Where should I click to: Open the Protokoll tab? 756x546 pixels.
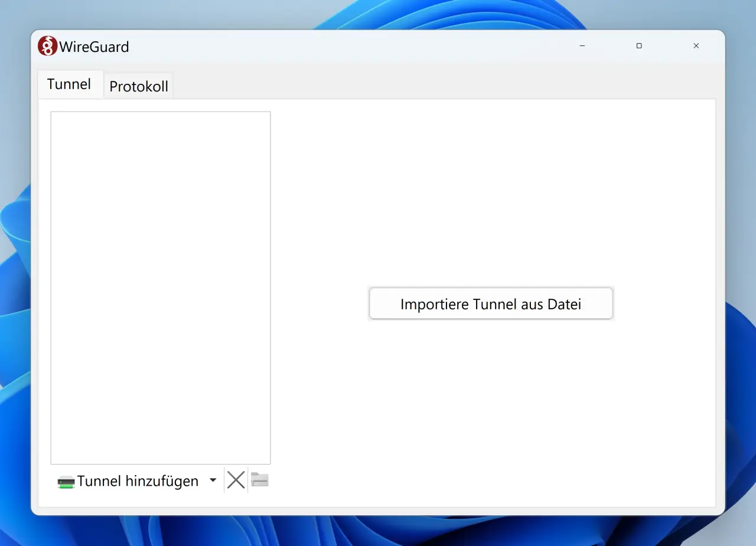[x=139, y=87]
